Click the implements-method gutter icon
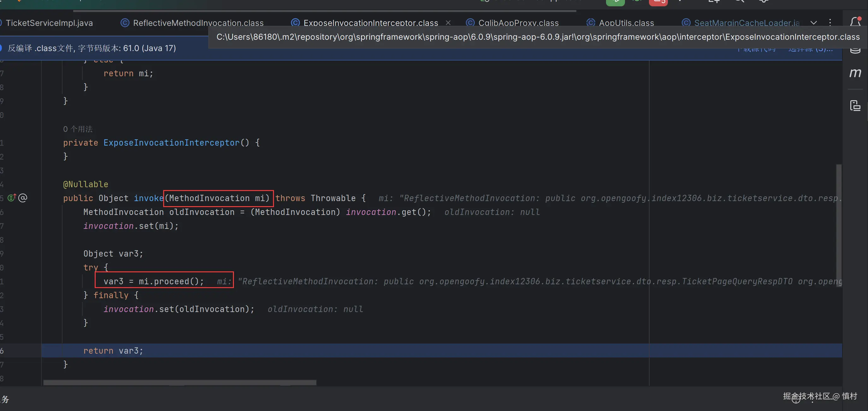 [12, 198]
